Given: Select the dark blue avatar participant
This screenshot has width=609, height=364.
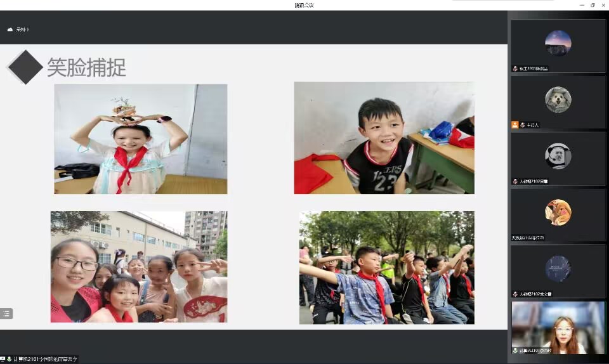Looking at the screenshot, I should [x=558, y=269].
